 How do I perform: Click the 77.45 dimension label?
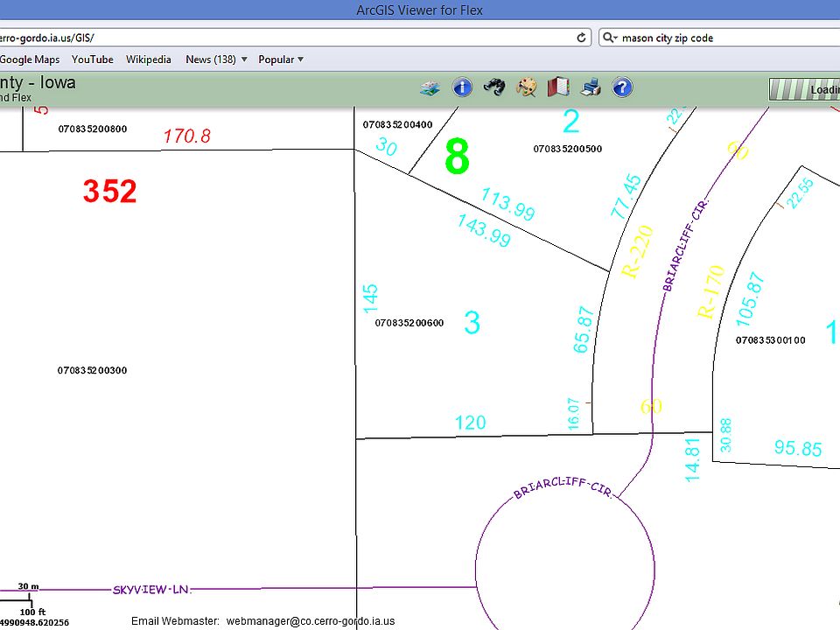626,196
